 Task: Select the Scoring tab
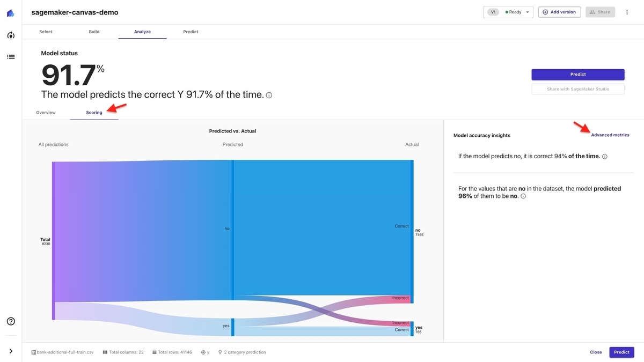94,113
